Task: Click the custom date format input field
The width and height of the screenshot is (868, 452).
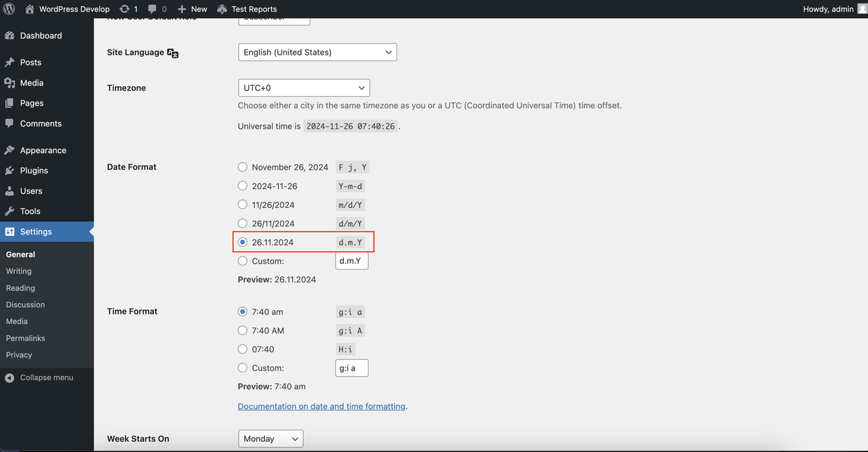Action: coord(352,261)
